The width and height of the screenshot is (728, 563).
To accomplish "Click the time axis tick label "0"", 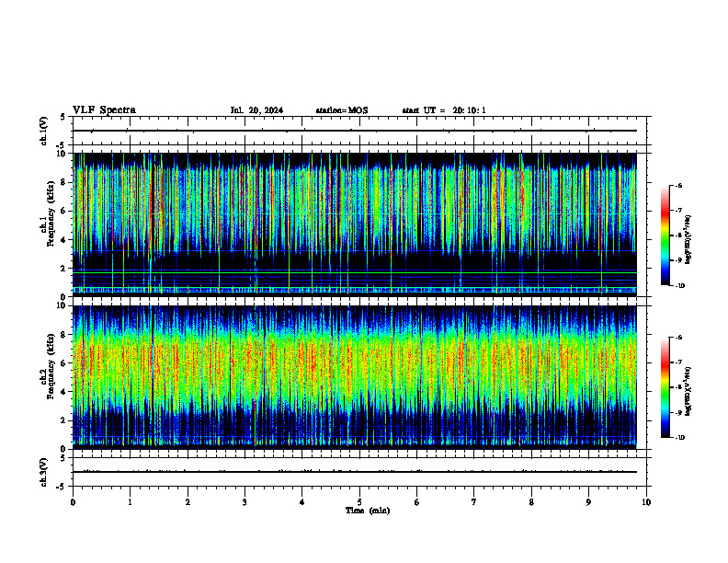I will 73,502.
